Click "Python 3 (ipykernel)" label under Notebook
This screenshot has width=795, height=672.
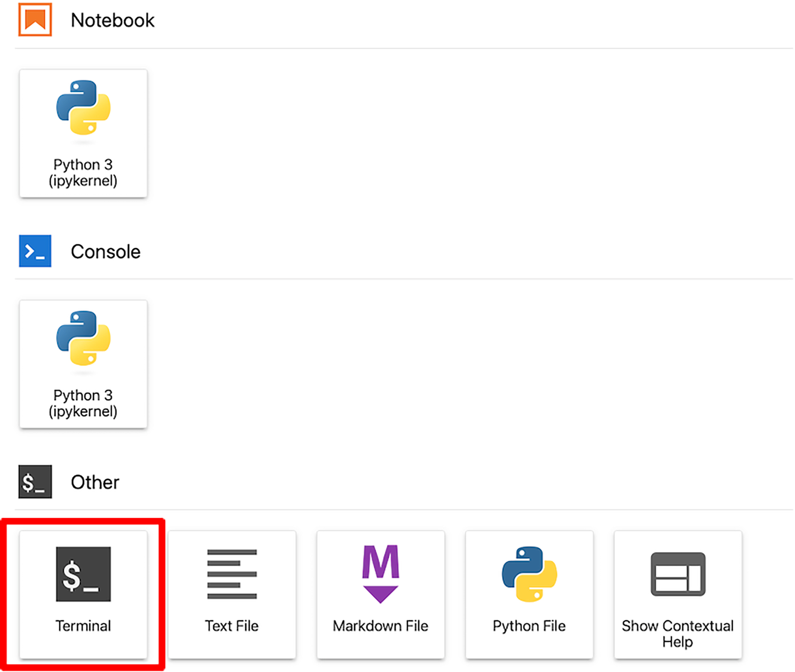tap(83, 173)
